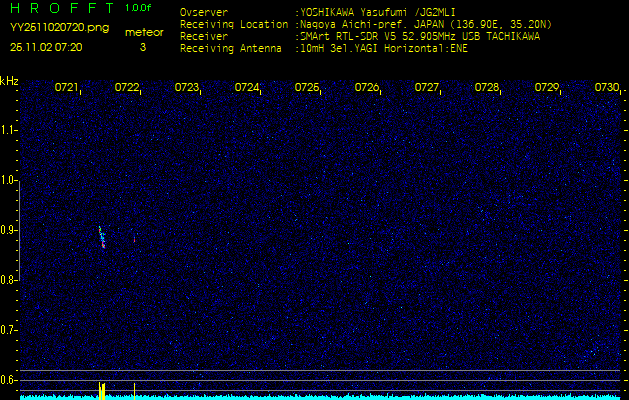Select the 0730 time marker
Screen dimensions: 629x400
click(606, 88)
